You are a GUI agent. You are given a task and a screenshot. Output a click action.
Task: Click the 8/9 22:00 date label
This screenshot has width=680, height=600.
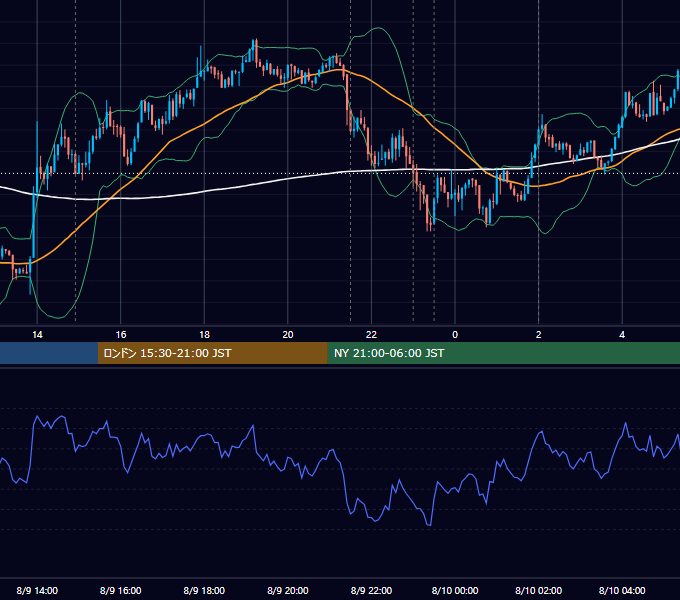click(x=371, y=590)
